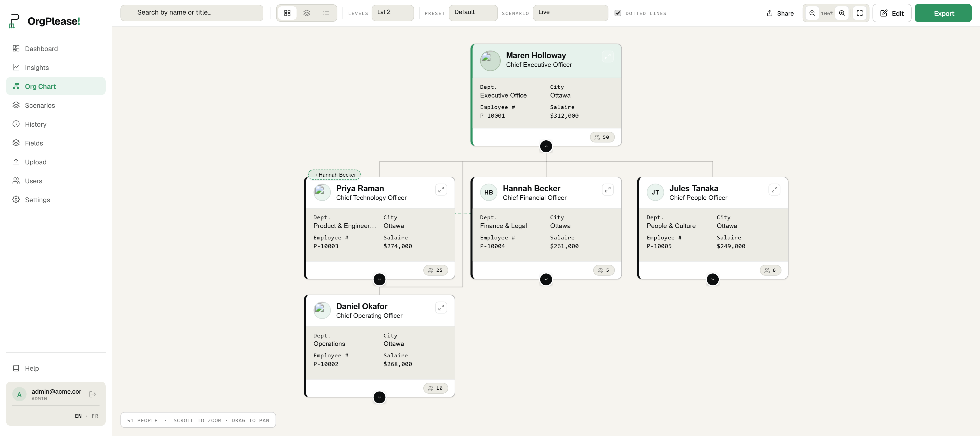Open Users in the sidebar

point(56,181)
